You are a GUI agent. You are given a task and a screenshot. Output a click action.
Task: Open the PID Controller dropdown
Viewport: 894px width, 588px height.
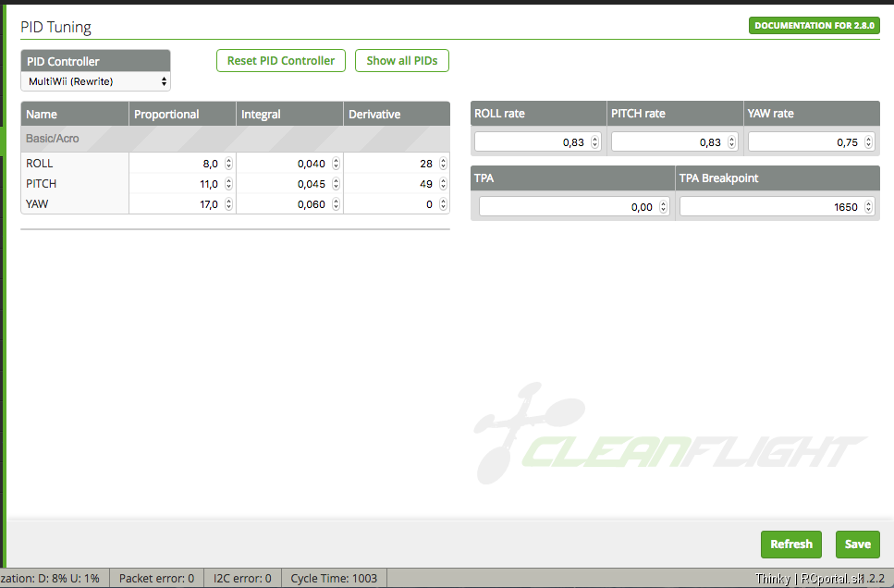pos(96,81)
